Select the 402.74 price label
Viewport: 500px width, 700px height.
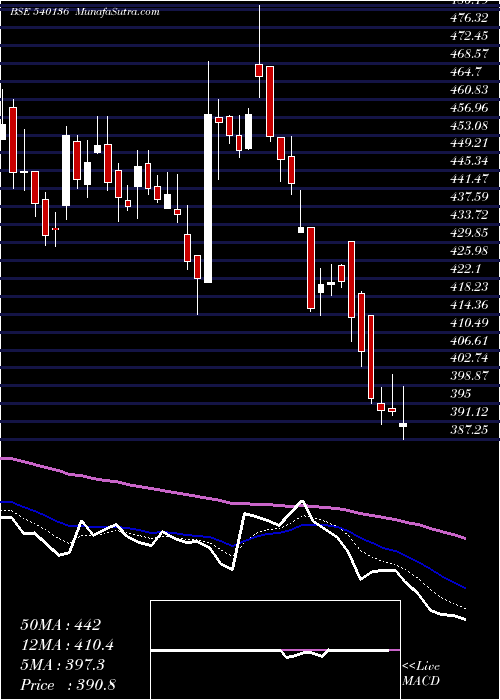[x=468, y=358]
